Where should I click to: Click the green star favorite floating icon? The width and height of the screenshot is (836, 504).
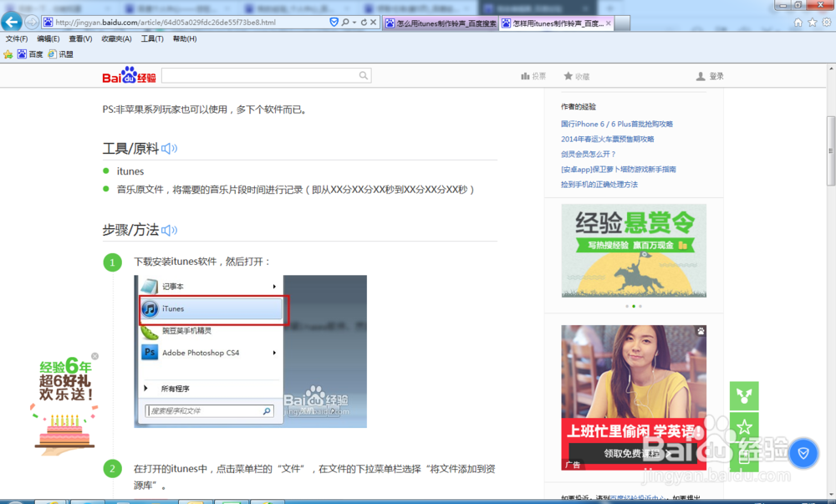click(744, 427)
